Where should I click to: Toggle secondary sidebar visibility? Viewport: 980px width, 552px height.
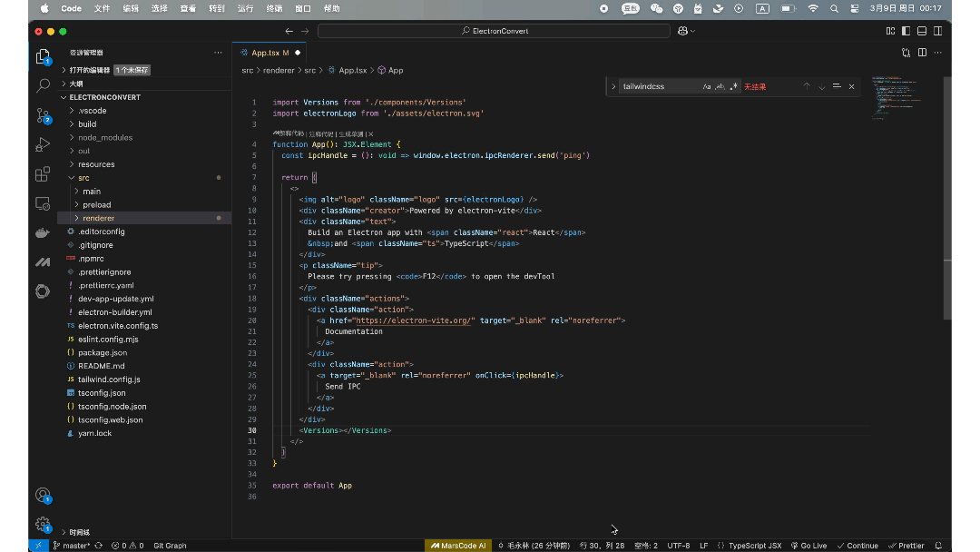point(938,31)
